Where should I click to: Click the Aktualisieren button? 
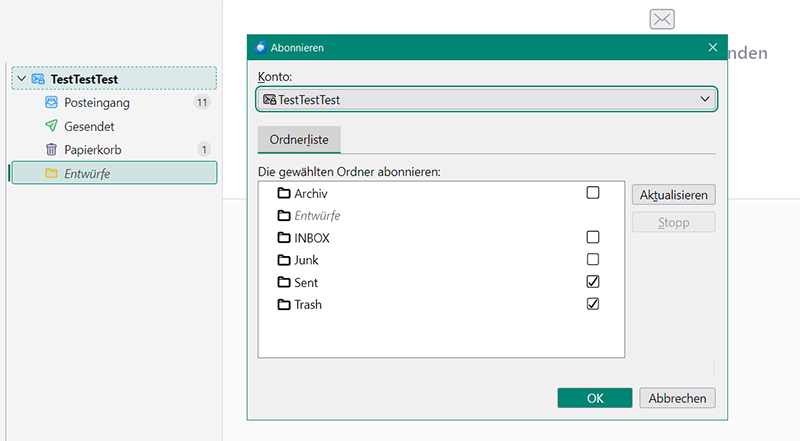674,195
